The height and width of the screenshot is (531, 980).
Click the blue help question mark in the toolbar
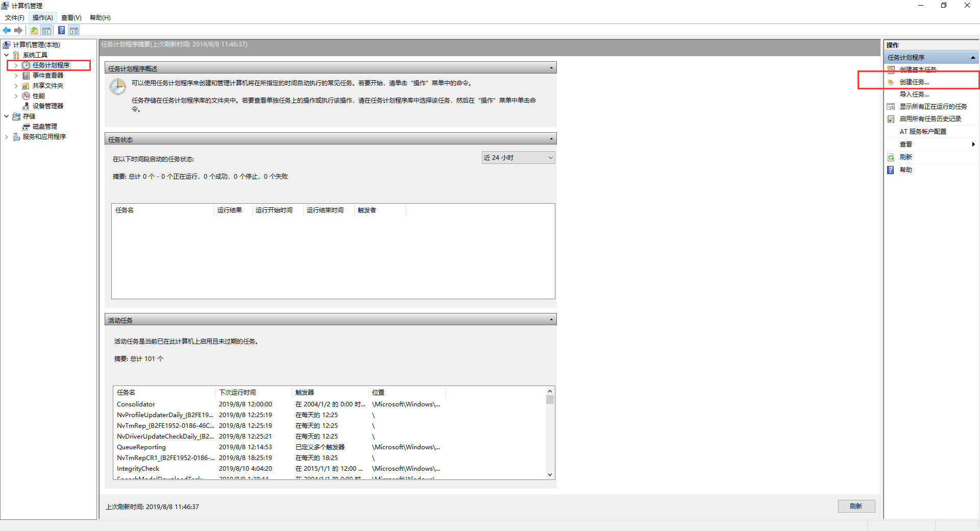(61, 31)
